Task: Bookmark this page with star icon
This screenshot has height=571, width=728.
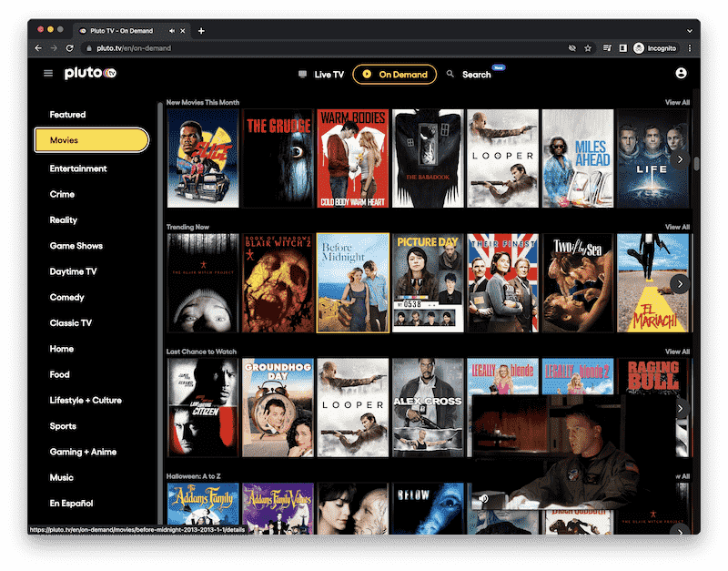Action: [x=588, y=48]
